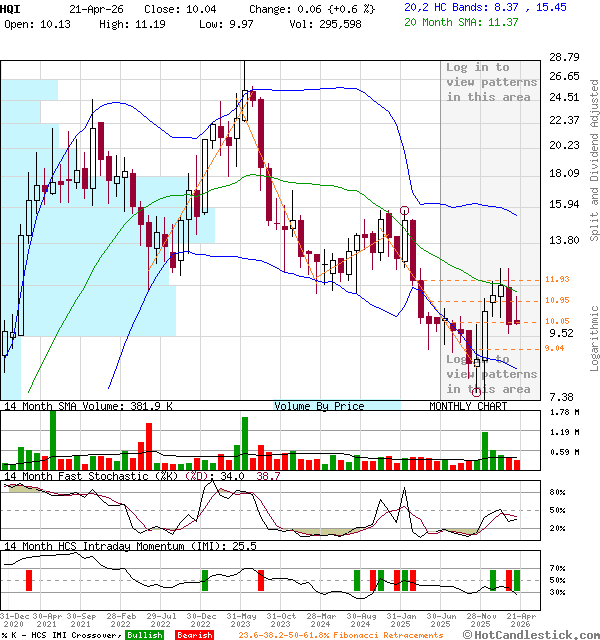The height and width of the screenshot is (640, 600).
Task: Click the last green IMI crossover bar
Action: 516,580
